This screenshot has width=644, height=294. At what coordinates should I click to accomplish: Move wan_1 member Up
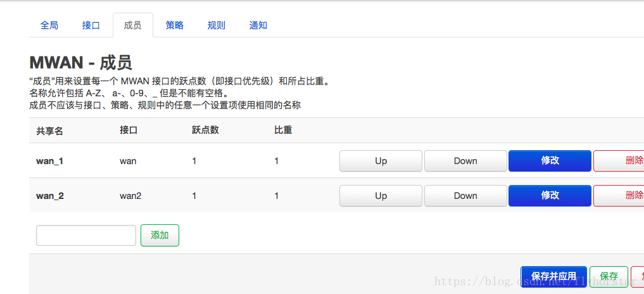381,161
